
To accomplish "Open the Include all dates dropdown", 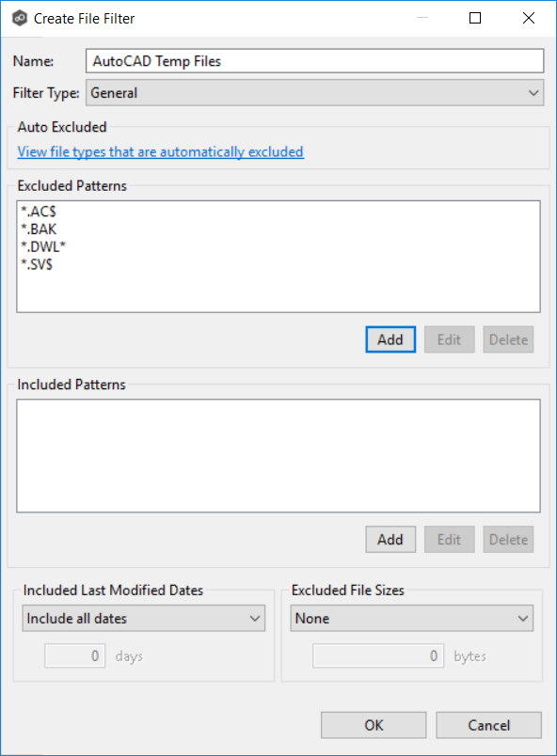I will [x=144, y=618].
